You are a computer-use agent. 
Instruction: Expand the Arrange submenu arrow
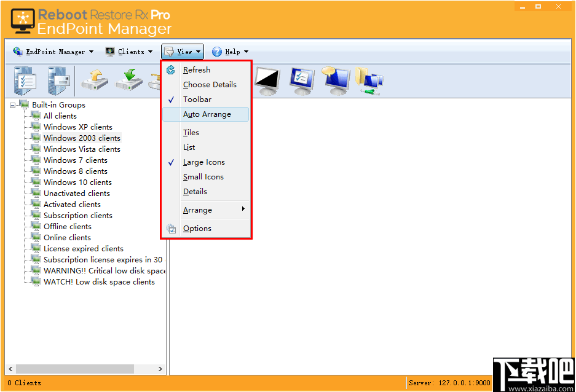pos(243,209)
